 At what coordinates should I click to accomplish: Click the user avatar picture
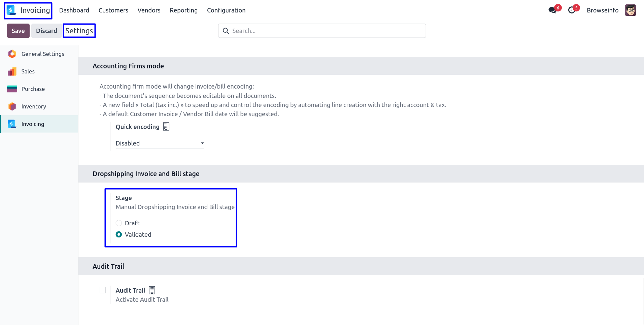pos(630,10)
